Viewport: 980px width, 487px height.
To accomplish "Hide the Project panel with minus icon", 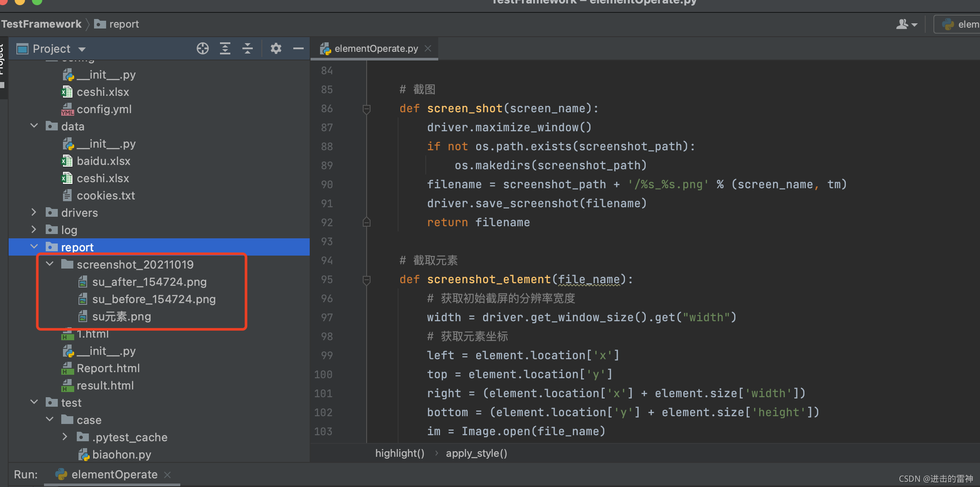I will pos(298,48).
